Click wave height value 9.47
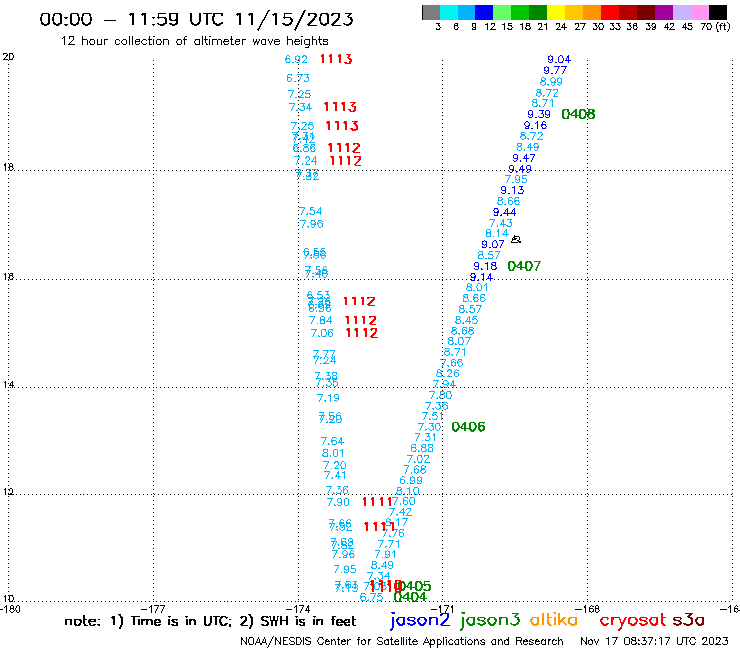The image size is (740, 650). pyautogui.click(x=523, y=158)
